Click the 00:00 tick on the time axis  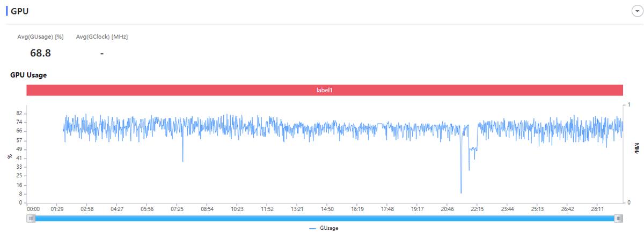33,209
